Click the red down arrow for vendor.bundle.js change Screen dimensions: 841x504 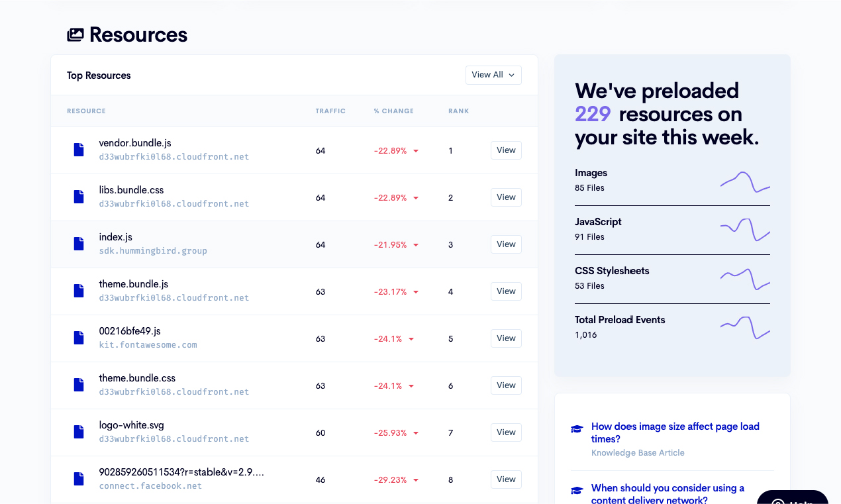click(416, 151)
